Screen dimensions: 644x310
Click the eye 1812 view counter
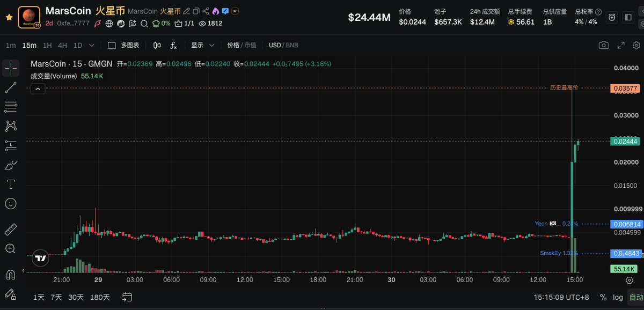[x=210, y=24]
